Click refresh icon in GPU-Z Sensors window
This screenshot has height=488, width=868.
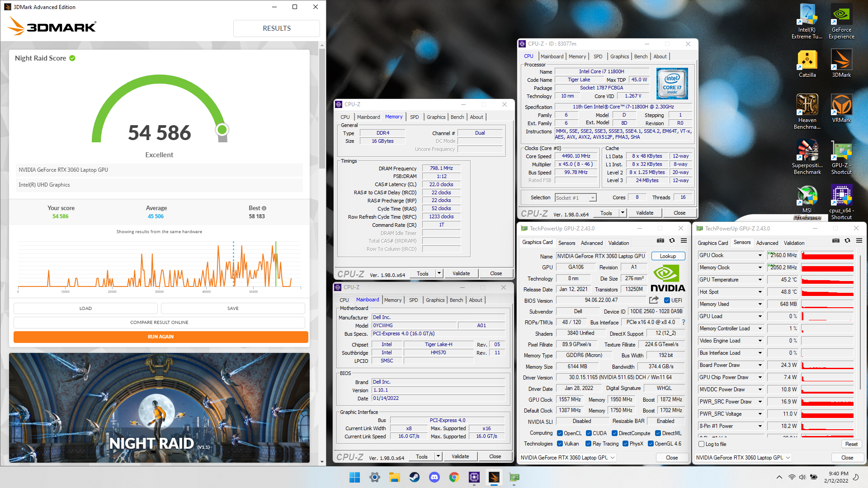tap(848, 240)
